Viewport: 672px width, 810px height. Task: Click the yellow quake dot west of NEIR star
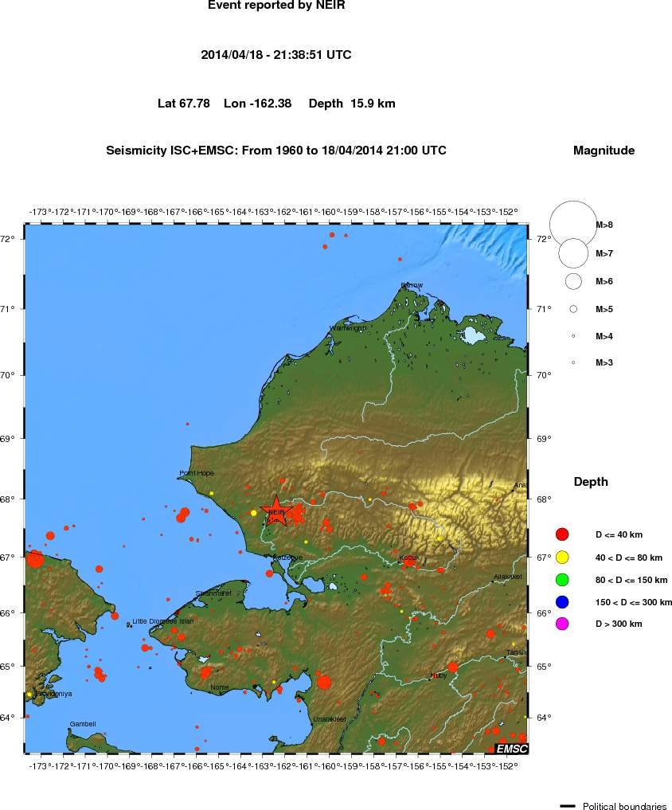point(254,513)
